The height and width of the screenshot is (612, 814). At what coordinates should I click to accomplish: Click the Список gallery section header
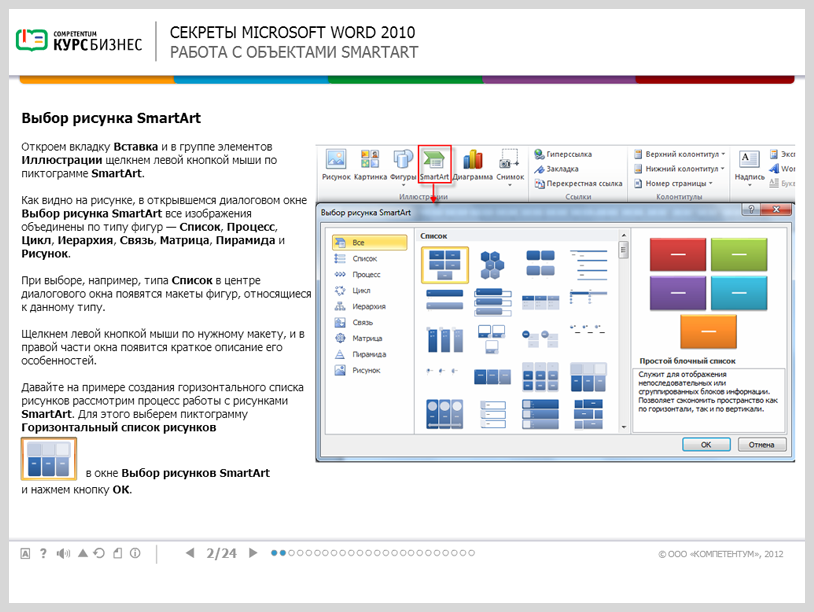pyautogui.click(x=433, y=236)
